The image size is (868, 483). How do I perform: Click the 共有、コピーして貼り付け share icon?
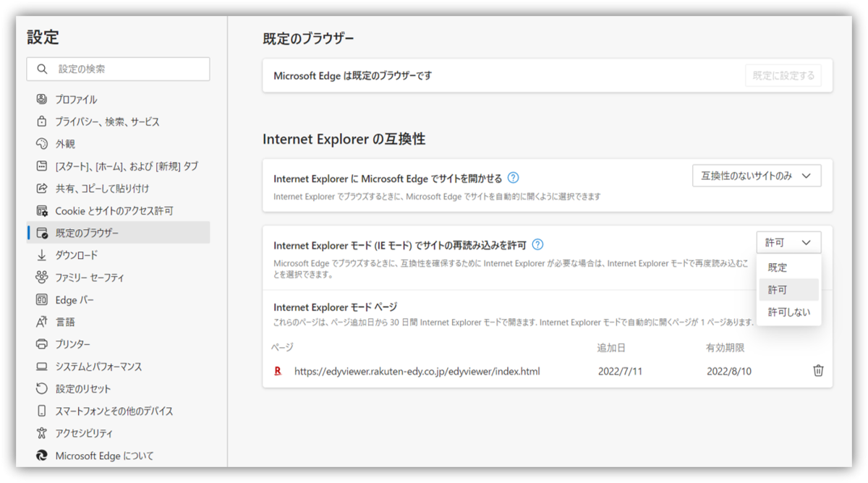(x=42, y=188)
